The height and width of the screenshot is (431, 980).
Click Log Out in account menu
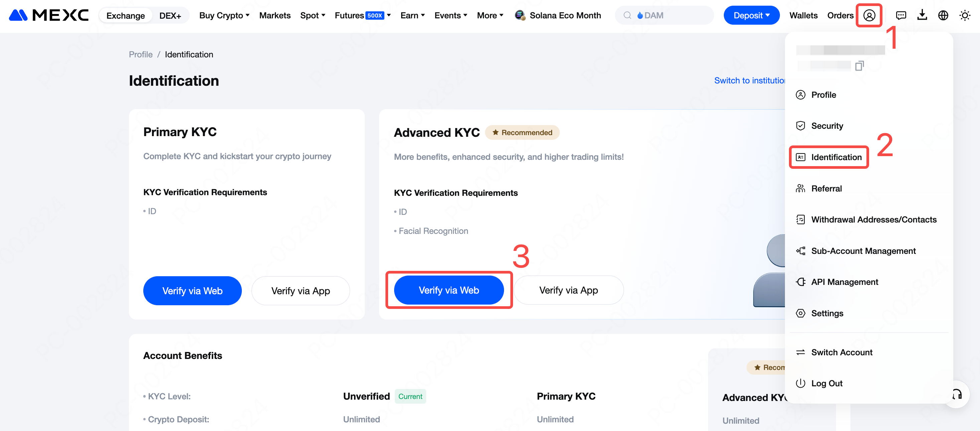[826, 384]
